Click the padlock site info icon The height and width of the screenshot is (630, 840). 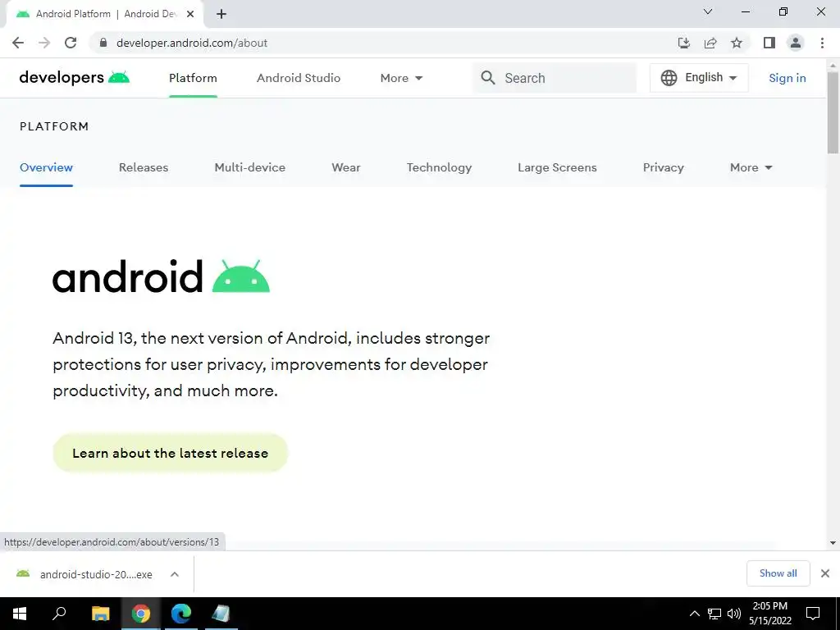(x=103, y=43)
